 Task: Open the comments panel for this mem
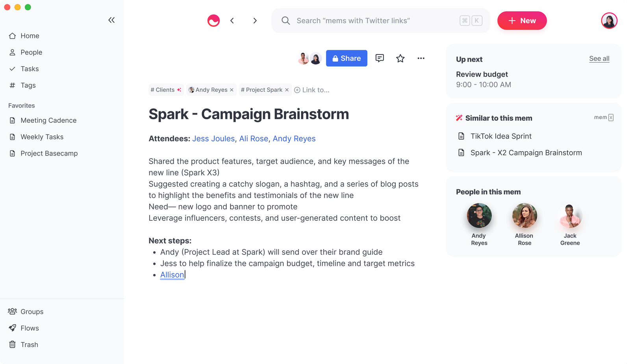click(380, 58)
